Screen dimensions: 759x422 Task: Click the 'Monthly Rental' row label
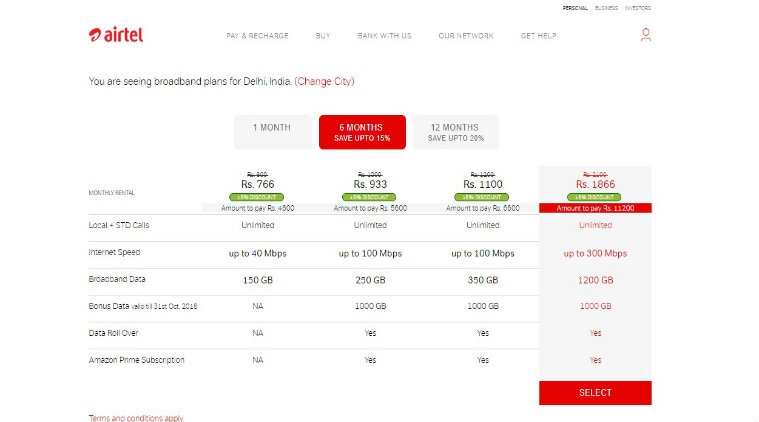point(112,193)
